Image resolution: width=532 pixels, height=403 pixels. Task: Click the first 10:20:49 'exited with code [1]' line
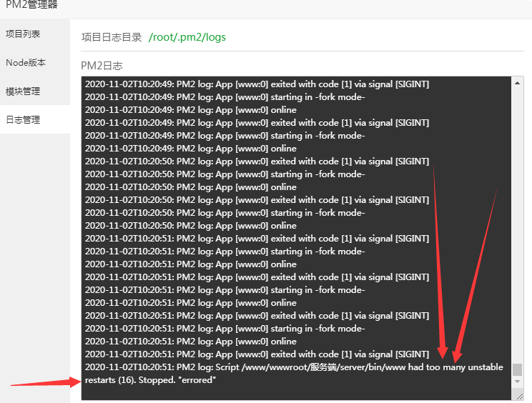(x=257, y=84)
